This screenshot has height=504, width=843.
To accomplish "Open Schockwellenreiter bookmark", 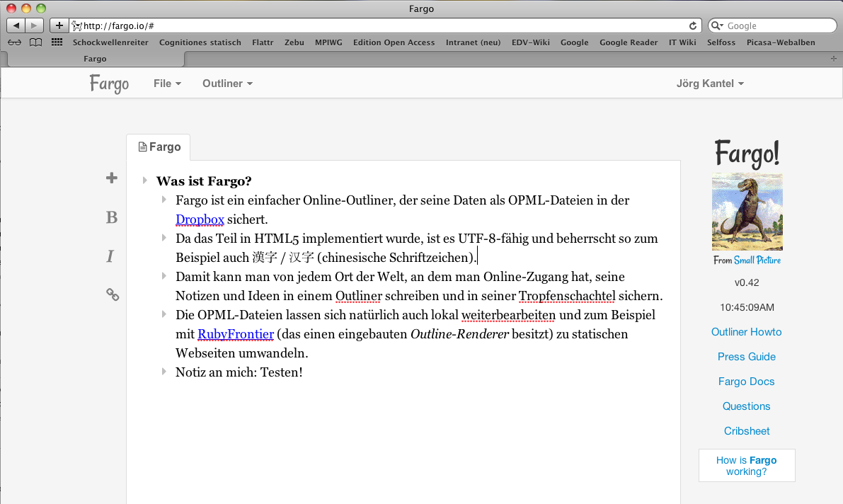I will click(110, 42).
